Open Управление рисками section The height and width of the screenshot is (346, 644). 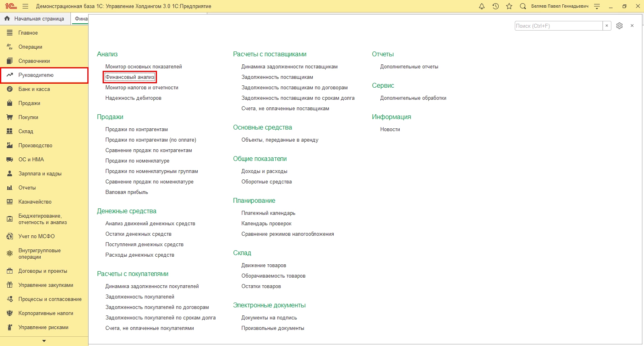(x=44, y=327)
